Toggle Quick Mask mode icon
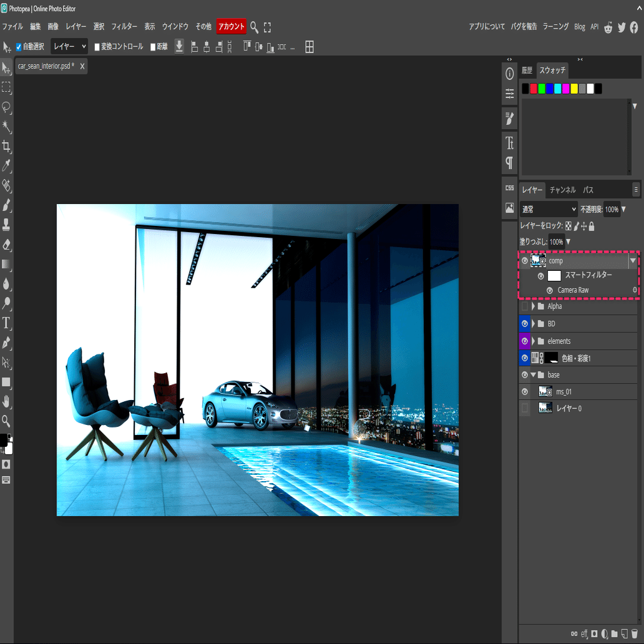This screenshot has width=644, height=644. [6, 464]
